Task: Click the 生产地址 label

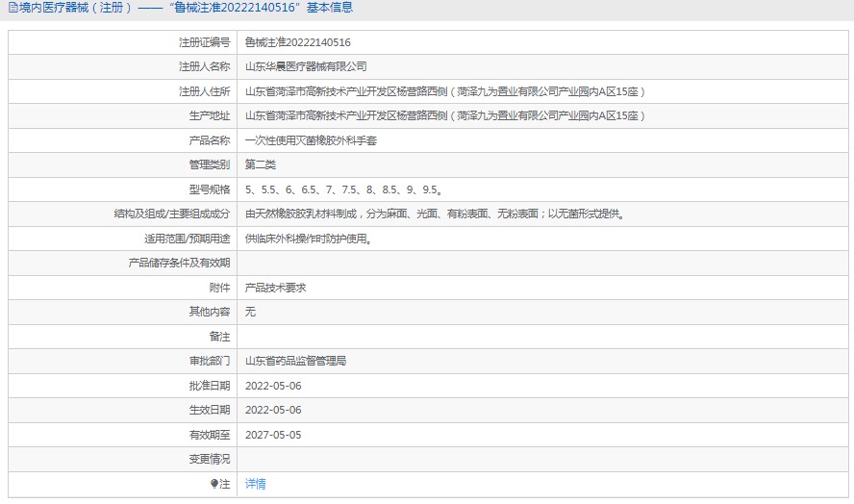Action: point(210,115)
